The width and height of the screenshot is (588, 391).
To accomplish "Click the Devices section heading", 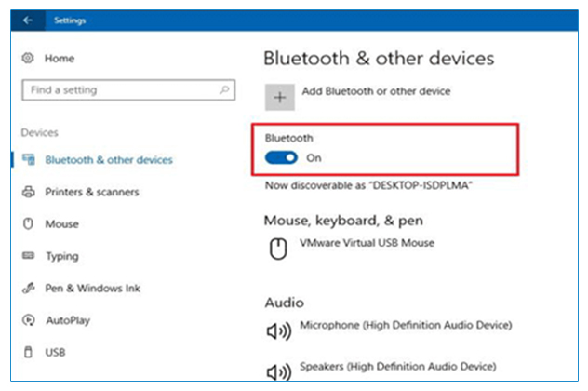I will (x=39, y=132).
